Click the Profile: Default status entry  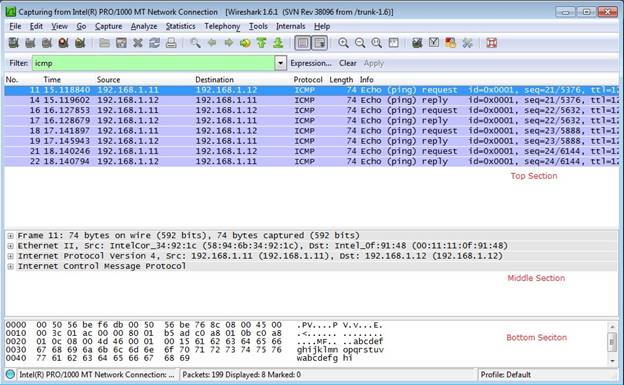(x=505, y=375)
